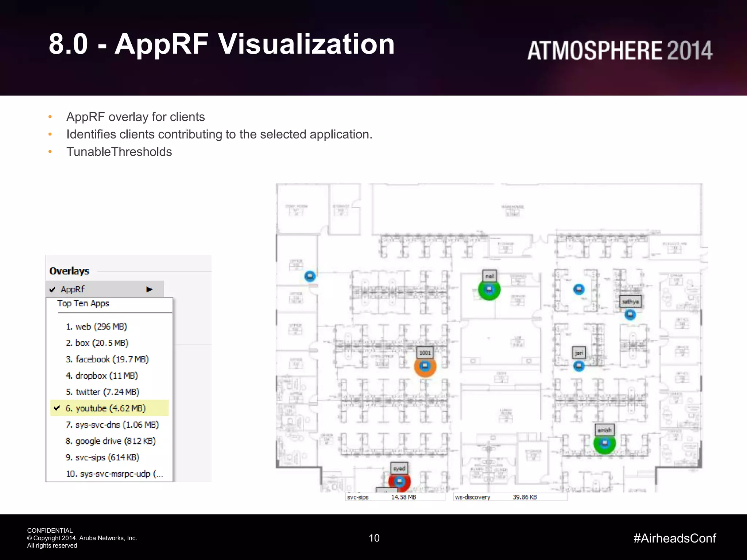Click the AppRF overlay for clients bullet

pyautogui.click(x=135, y=117)
